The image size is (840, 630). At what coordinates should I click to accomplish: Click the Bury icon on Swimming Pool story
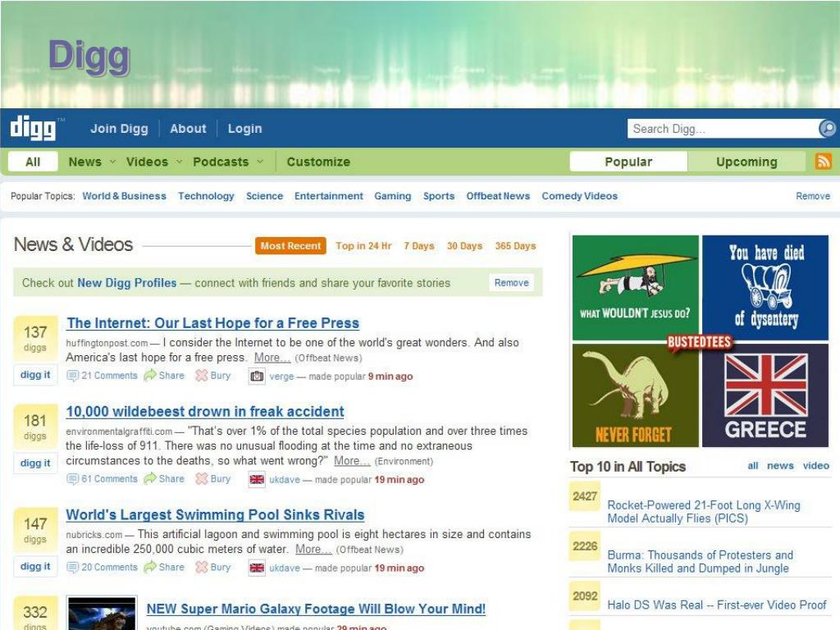pos(202,568)
